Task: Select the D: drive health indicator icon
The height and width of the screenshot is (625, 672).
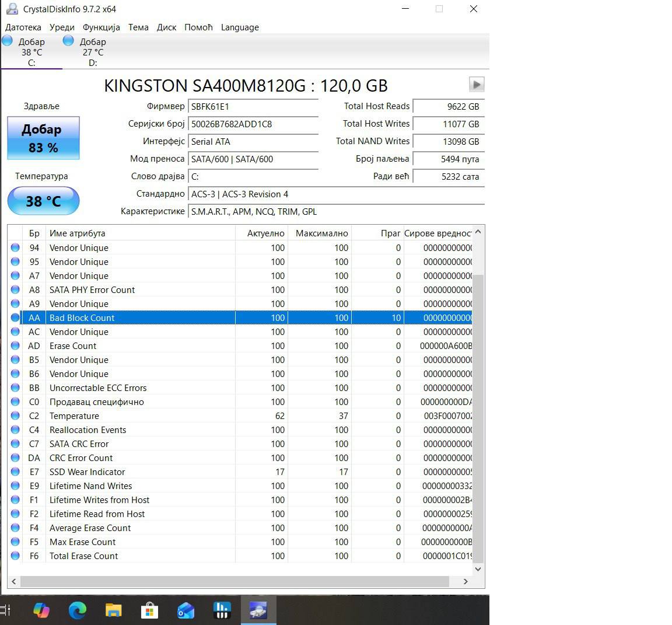Action: point(68,40)
